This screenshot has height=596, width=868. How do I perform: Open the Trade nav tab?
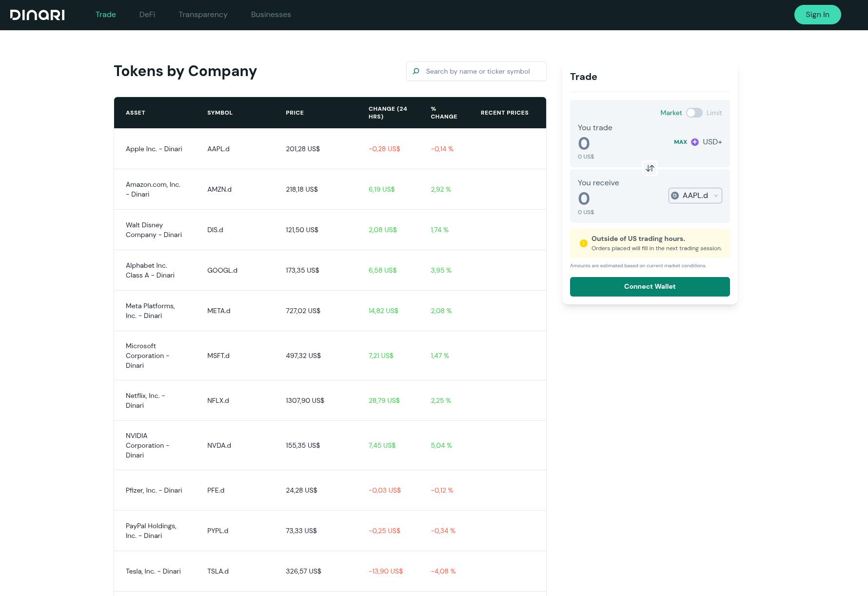(x=106, y=15)
